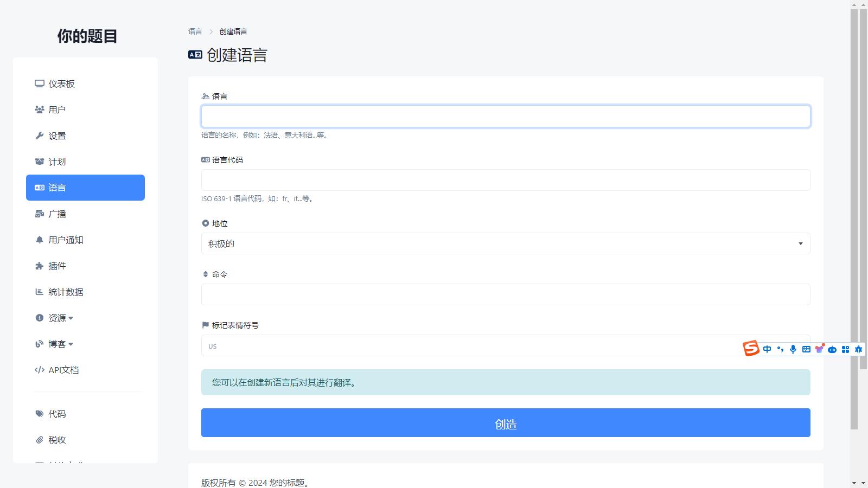Toggle Sogou input 中 language mode
Viewport: 868px width, 488px height.
[x=767, y=349]
